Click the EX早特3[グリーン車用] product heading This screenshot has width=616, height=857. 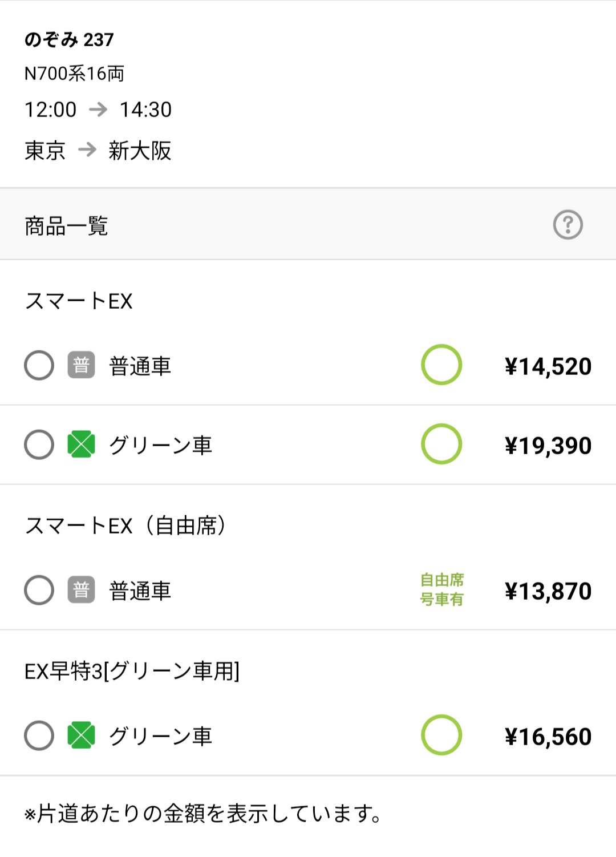click(x=132, y=671)
